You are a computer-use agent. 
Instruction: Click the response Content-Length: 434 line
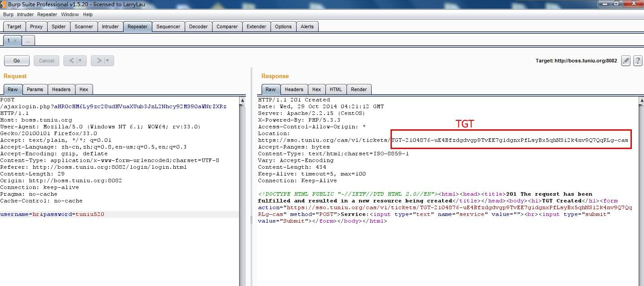292,167
